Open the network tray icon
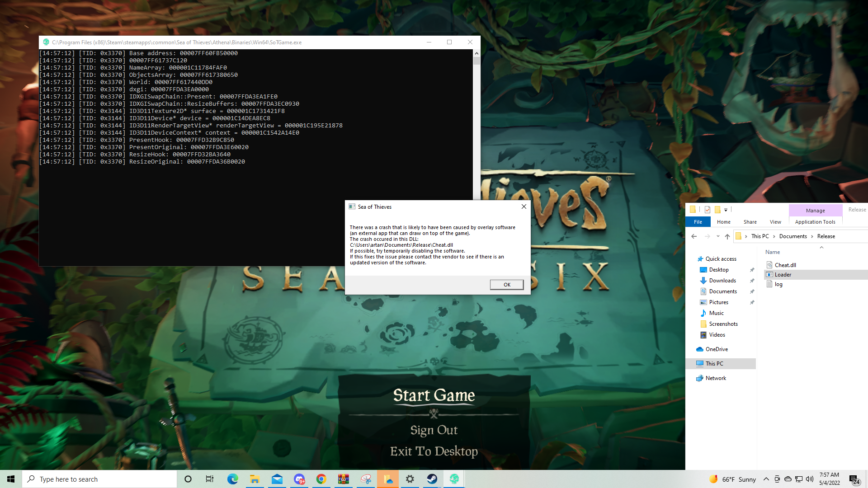868x488 pixels. pos(799,479)
